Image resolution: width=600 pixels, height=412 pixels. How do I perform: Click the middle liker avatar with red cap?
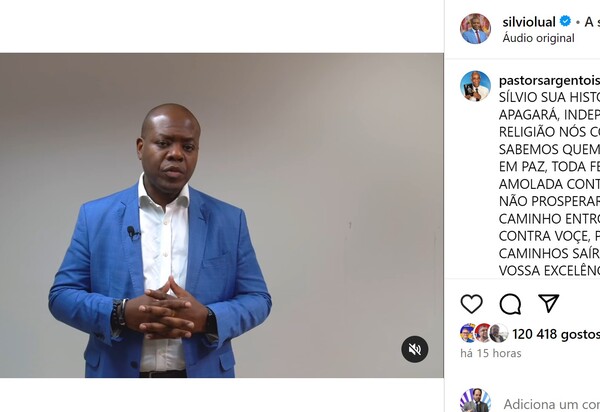pyautogui.click(x=483, y=333)
